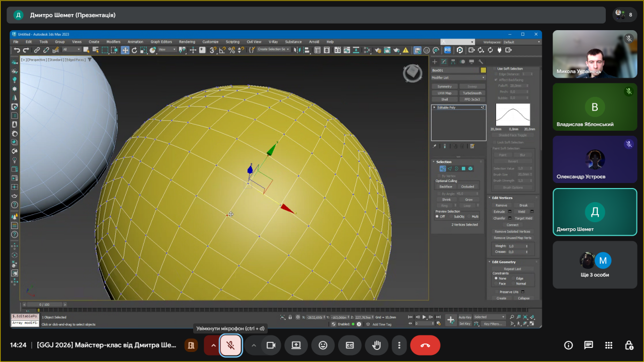Activate the Select and Rotate tool

[x=134, y=50]
